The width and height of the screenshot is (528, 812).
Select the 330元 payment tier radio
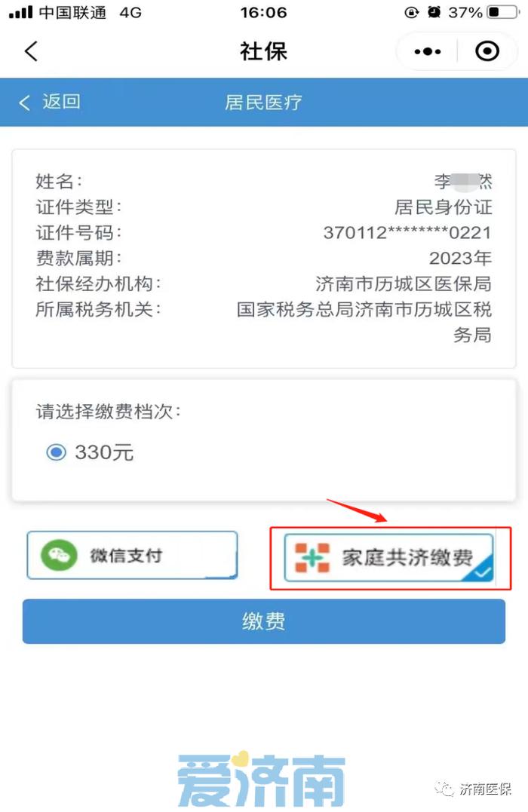pos(56,452)
